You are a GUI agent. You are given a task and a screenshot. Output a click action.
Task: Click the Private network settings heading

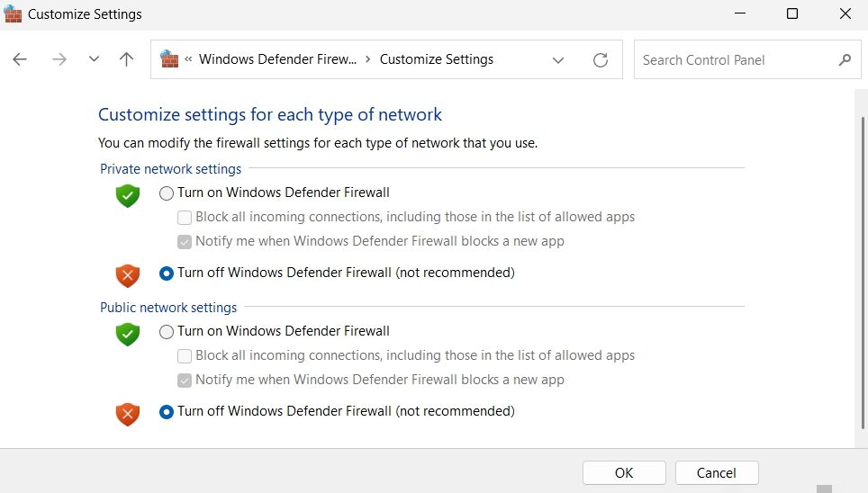click(170, 169)
